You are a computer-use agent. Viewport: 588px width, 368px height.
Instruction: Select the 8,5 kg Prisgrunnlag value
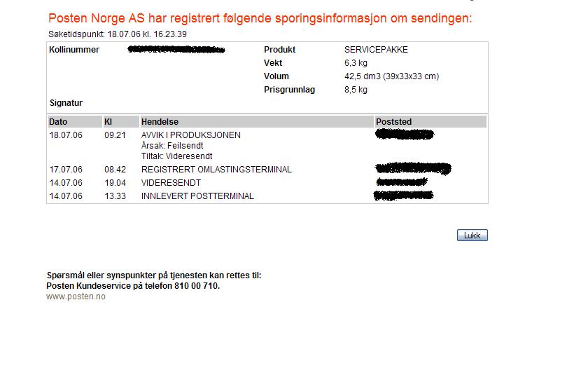356,90
